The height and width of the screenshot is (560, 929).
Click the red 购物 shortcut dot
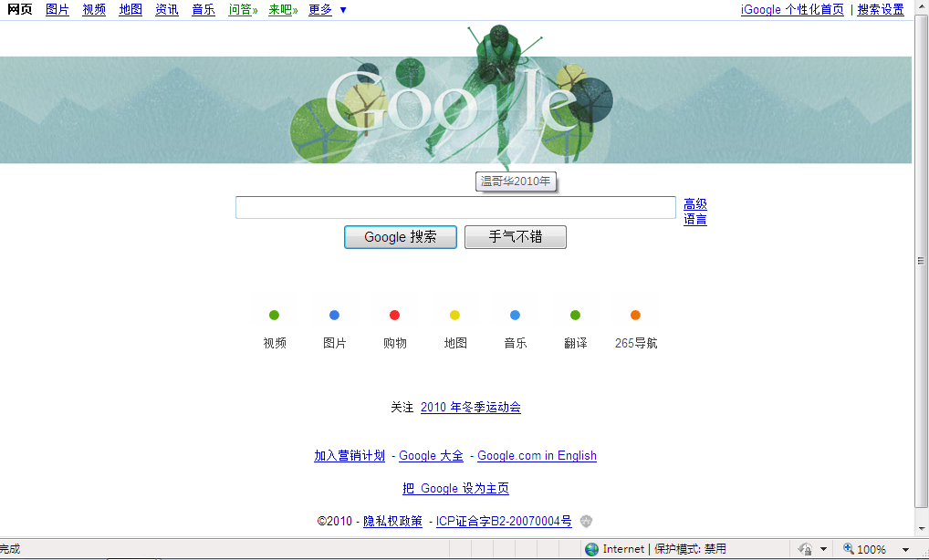[394, 315]
